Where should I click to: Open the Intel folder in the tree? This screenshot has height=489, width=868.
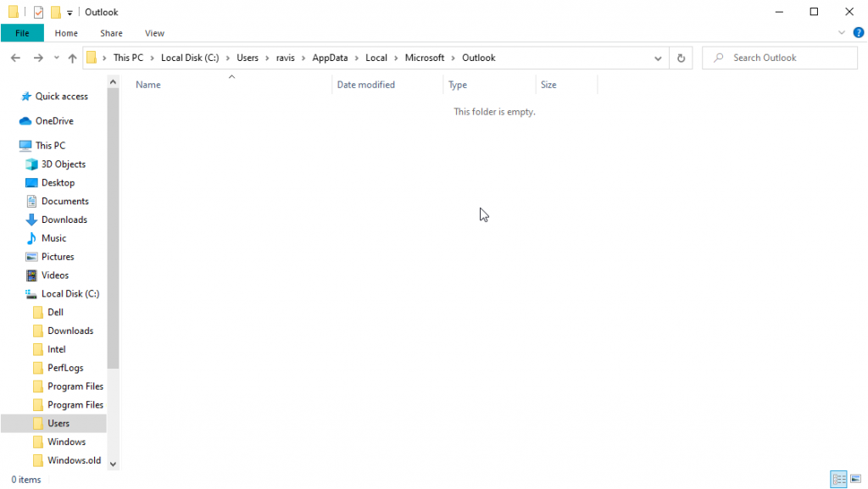57,350
